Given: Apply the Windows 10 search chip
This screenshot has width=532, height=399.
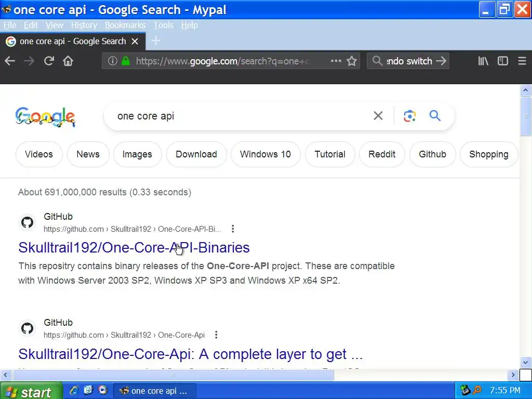Looking at the screenshot, I should (x=265, y=154).
